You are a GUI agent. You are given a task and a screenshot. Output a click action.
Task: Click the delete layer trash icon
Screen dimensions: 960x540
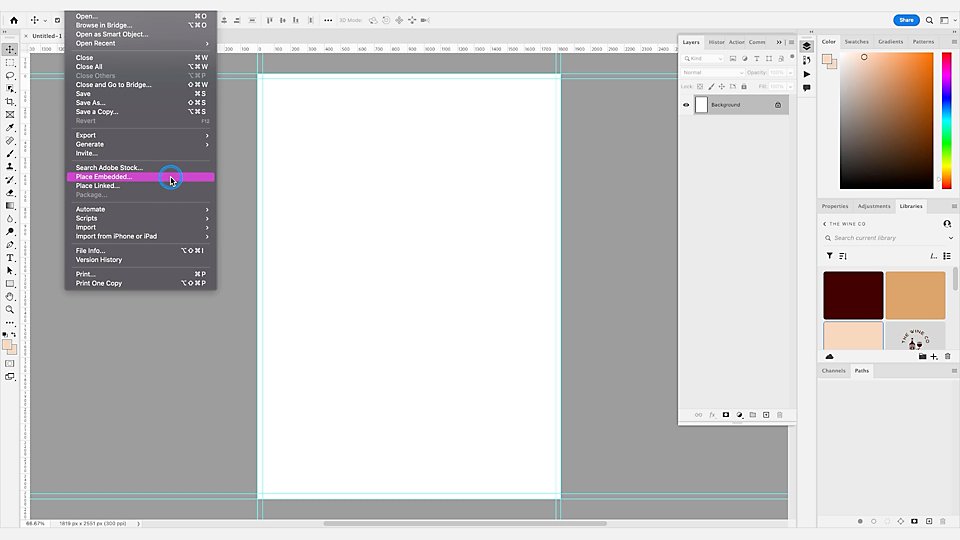click(x=779, y=415)
